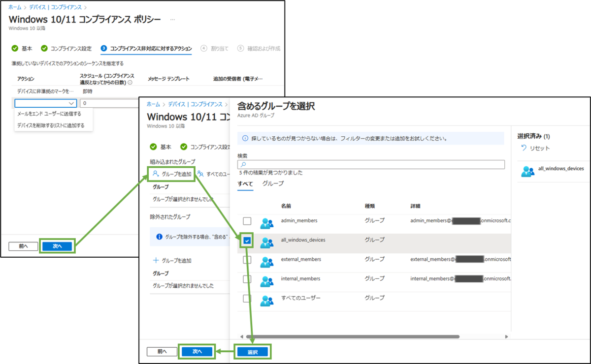
Task: Click 種類 column header
Action: [x=370, y=206]
